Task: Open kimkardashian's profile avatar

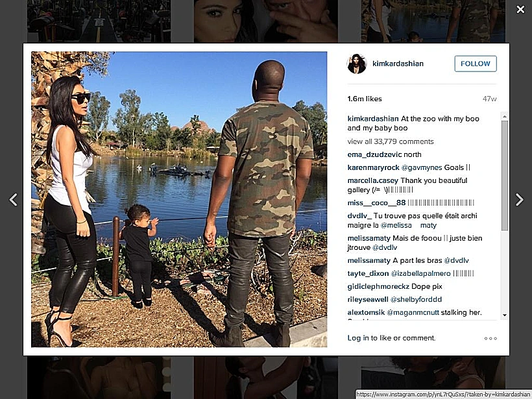Action: click(x=357, y=64)
